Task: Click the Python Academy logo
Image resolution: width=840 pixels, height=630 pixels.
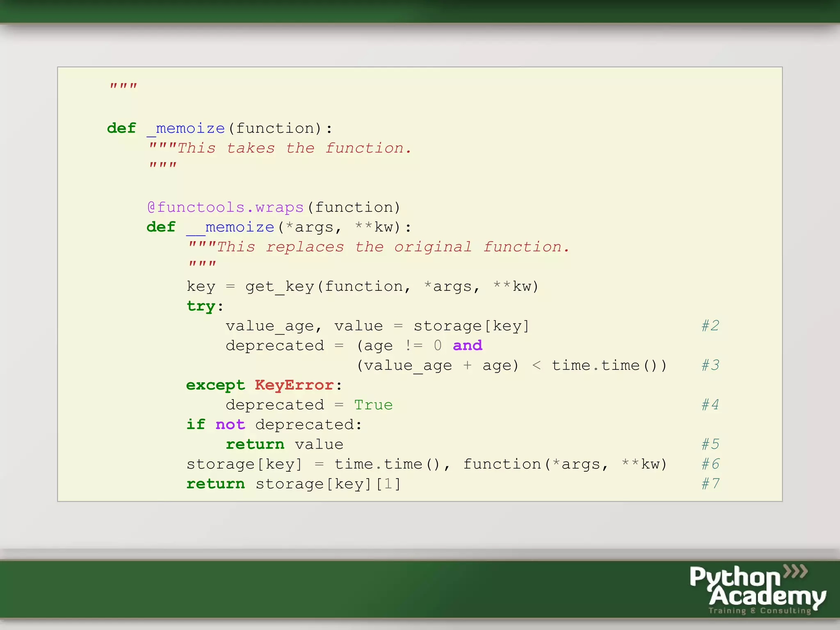Action: point(758,589)
